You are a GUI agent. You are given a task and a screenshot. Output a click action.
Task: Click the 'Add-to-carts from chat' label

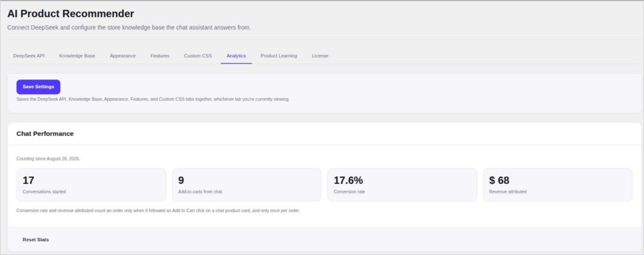point(200,191)
